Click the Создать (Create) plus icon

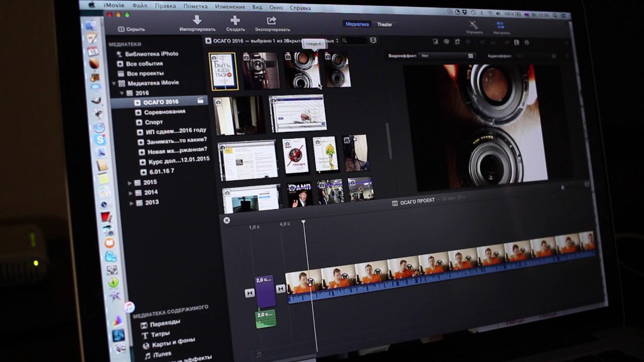tap(235, 20)
